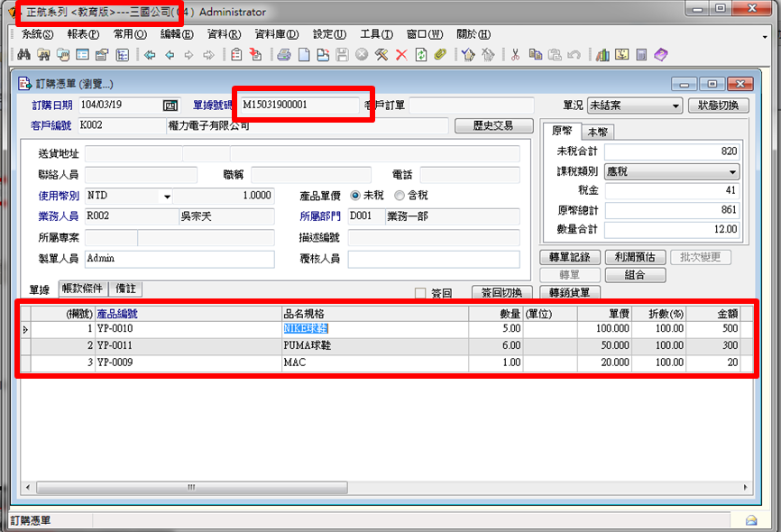Image resolution: width=781 pixels, height=532 pixels.
Task: Open the 報表 menu
Action: coord(83,34)
